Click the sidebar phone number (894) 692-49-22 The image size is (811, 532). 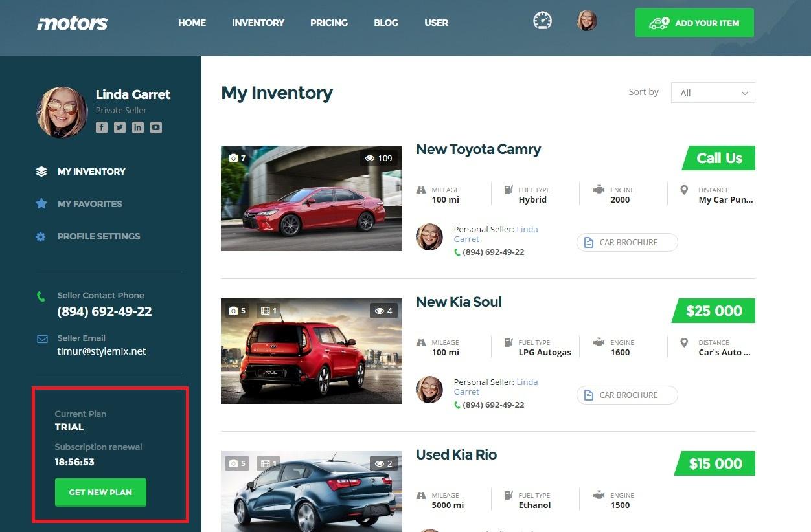click(104, 311)
